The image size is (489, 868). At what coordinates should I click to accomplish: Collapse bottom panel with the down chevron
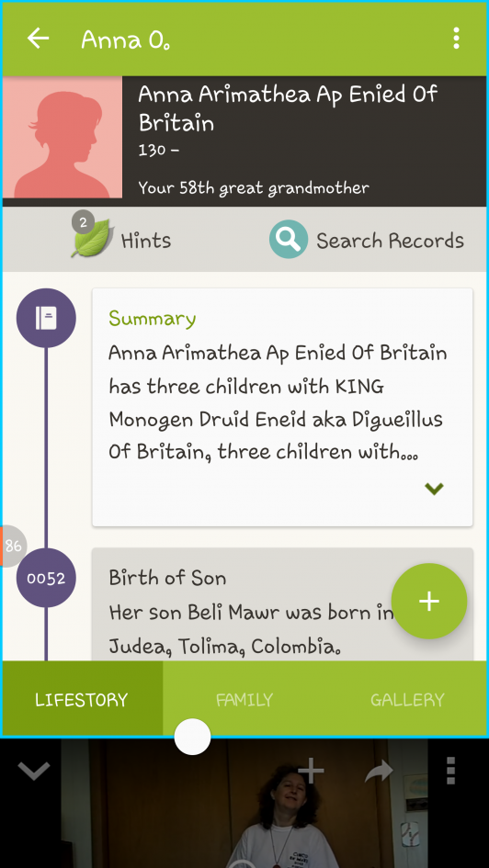coord(34,770)
